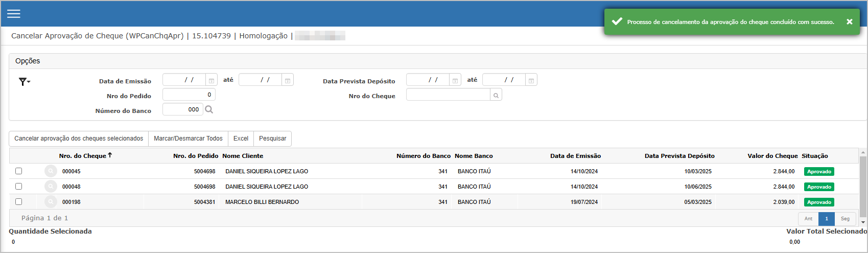Dismiss the success notification

849,22
